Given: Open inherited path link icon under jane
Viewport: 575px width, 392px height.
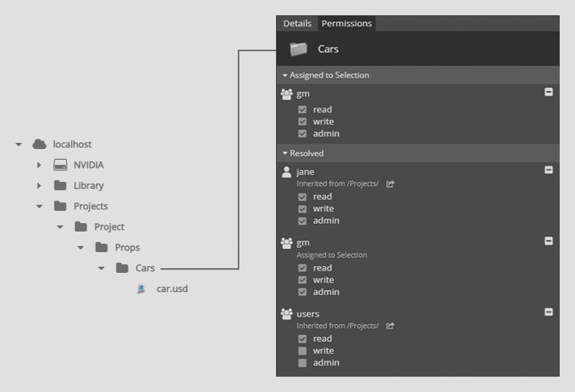Looking at the screenshot, I should pos(390,184).
